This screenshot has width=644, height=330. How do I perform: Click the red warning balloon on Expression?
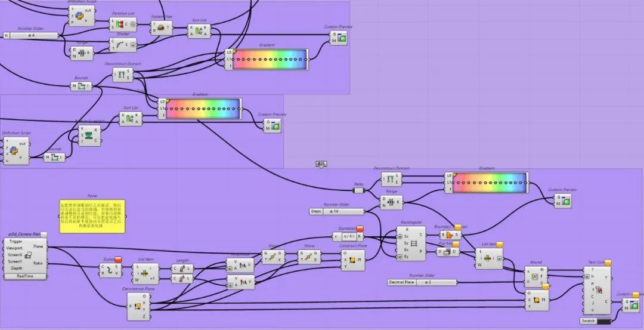[x=360, y=229]
